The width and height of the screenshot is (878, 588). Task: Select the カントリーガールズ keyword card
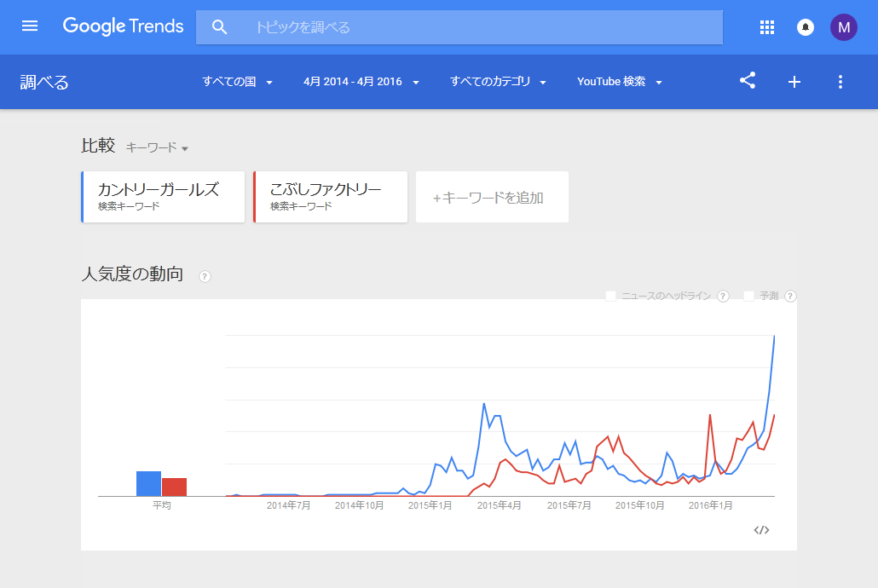click(x=163, y=197)
